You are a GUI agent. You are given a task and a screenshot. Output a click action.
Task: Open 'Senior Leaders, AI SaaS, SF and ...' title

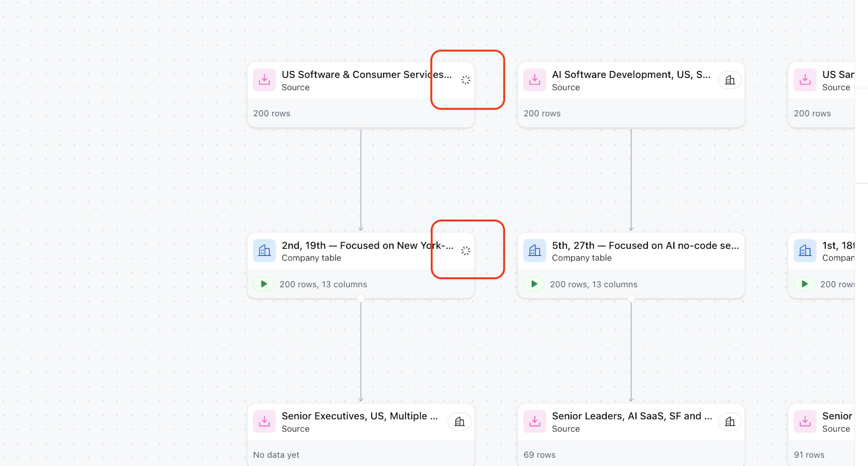(x=632, y=416)
